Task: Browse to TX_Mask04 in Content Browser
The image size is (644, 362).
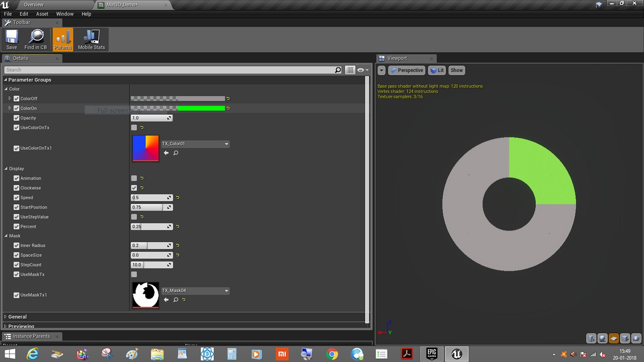Action: click(176, 300)
